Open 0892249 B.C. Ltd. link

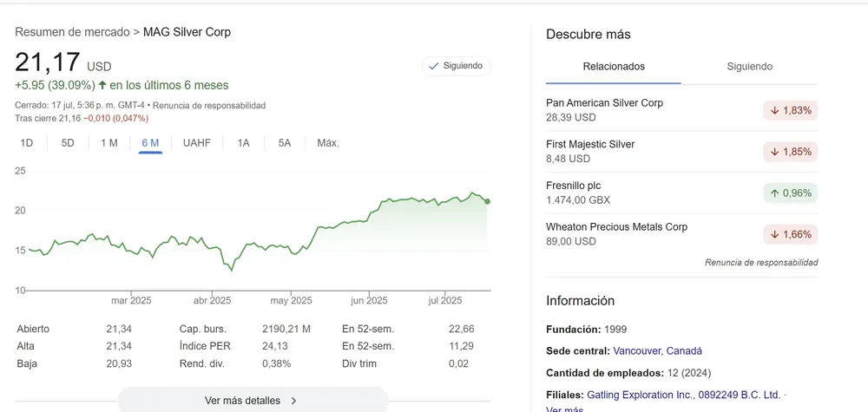tap(739, 395)
